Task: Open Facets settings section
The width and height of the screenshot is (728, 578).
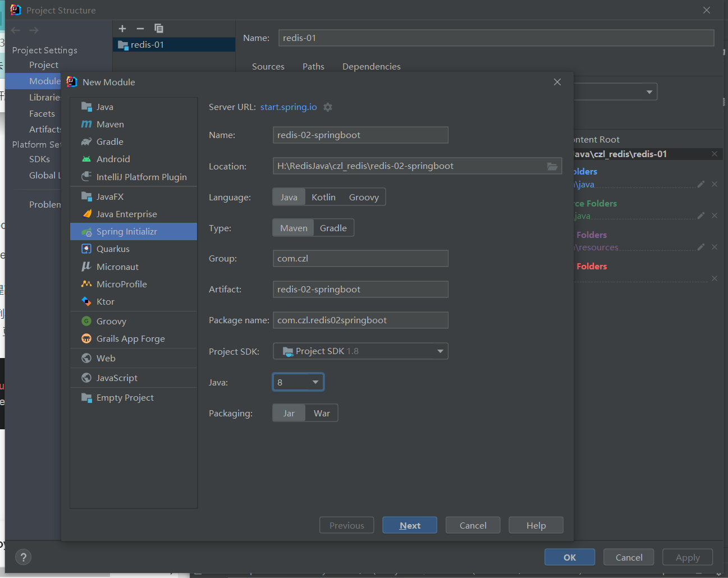Action: coord(42,113)
